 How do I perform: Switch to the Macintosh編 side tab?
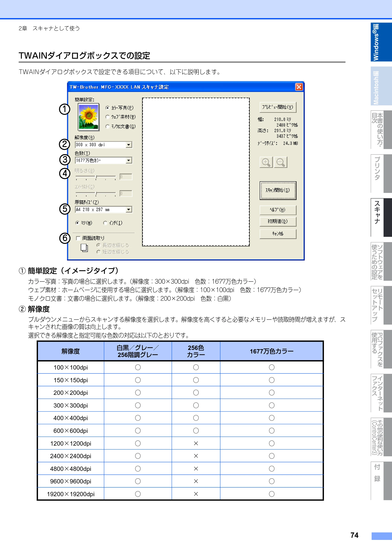coord(381,86)
